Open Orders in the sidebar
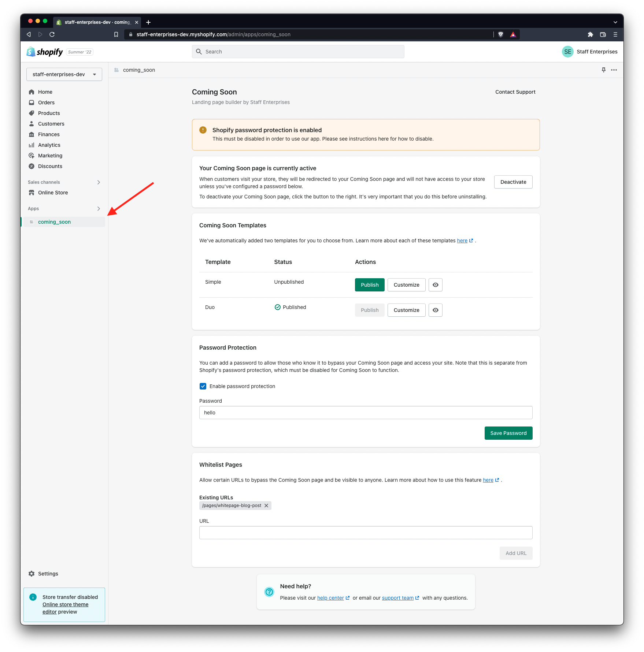This screenshot has width=644, height=652. [x=46, y=103]
